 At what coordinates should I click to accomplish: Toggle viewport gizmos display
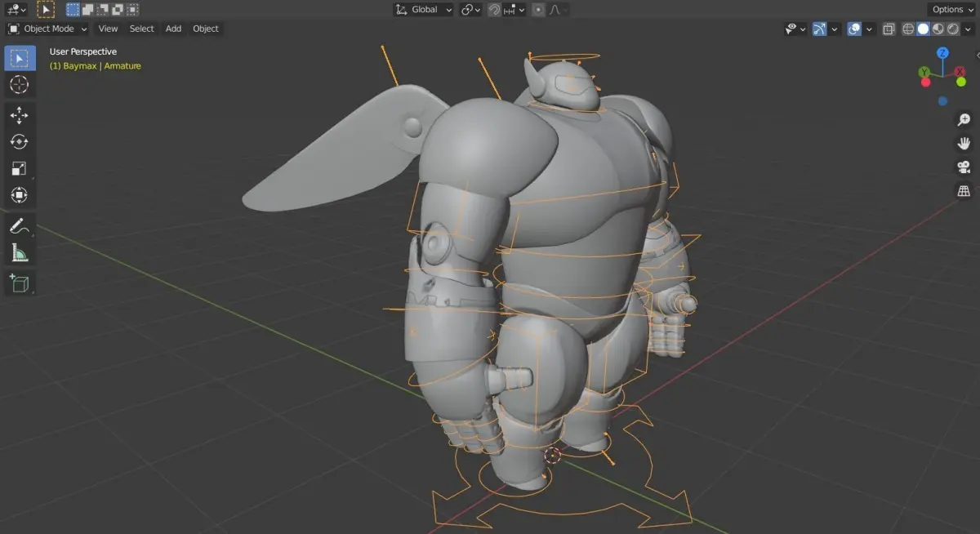click(x=819, y=29)
